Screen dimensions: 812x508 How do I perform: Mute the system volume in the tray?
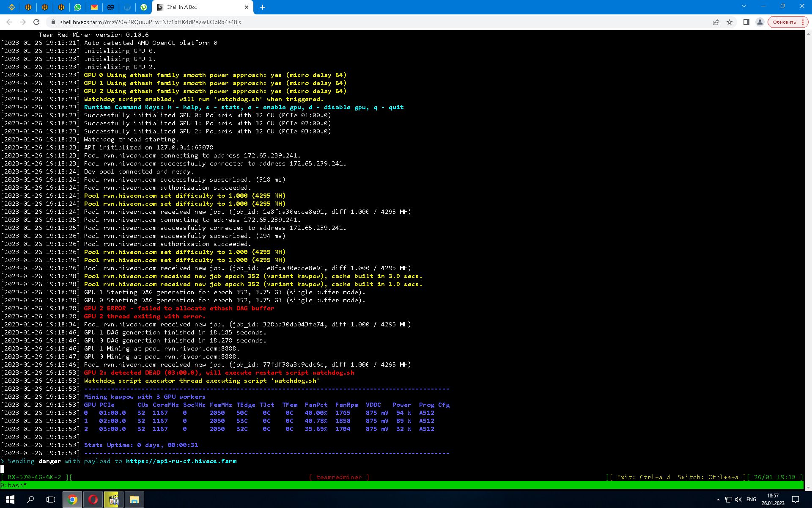click(738, 500)
